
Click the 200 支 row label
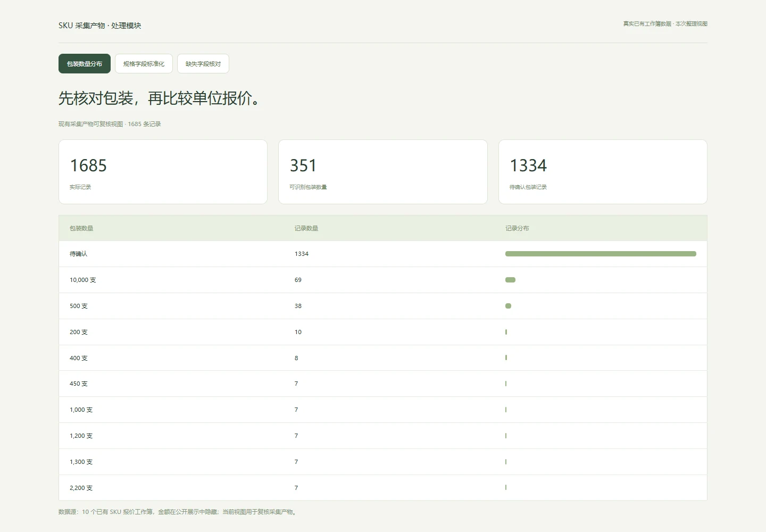(79, 332)
